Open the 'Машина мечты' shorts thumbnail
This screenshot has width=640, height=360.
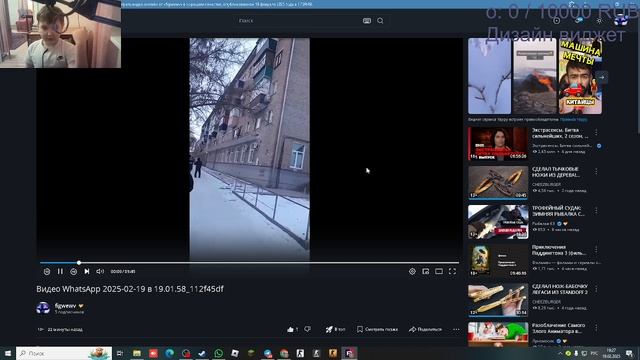[580, 76]
